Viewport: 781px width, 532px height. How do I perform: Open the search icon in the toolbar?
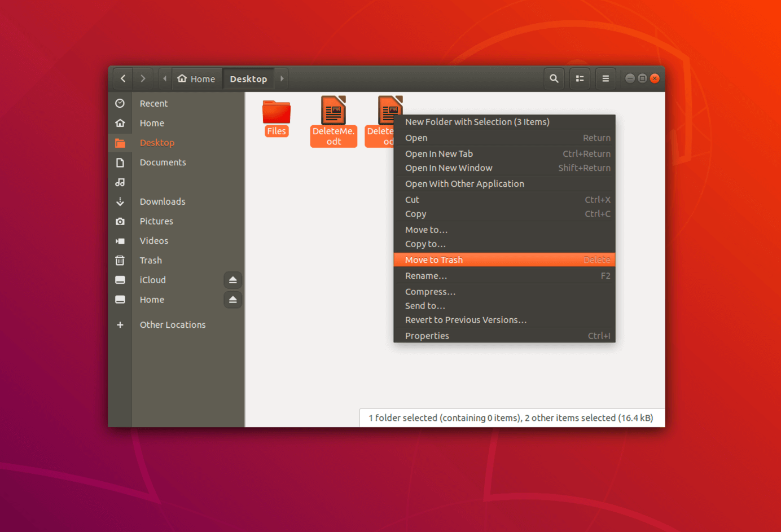[554, 78]
